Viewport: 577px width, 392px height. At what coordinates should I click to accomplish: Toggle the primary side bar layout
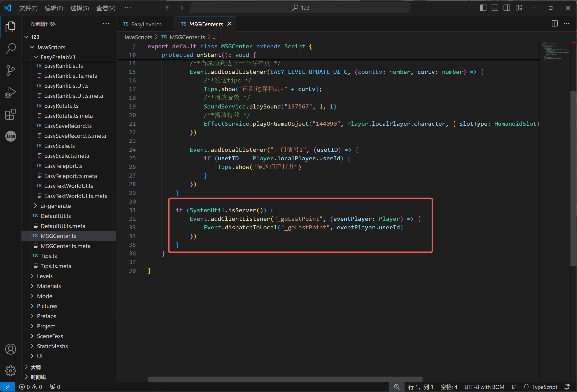point(483,8)
